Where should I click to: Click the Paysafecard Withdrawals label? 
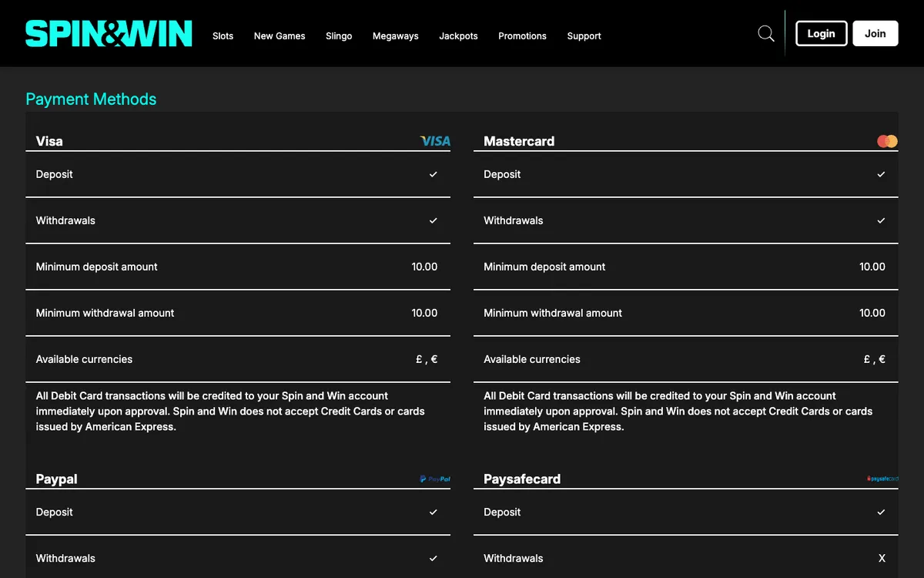point(513,558)
